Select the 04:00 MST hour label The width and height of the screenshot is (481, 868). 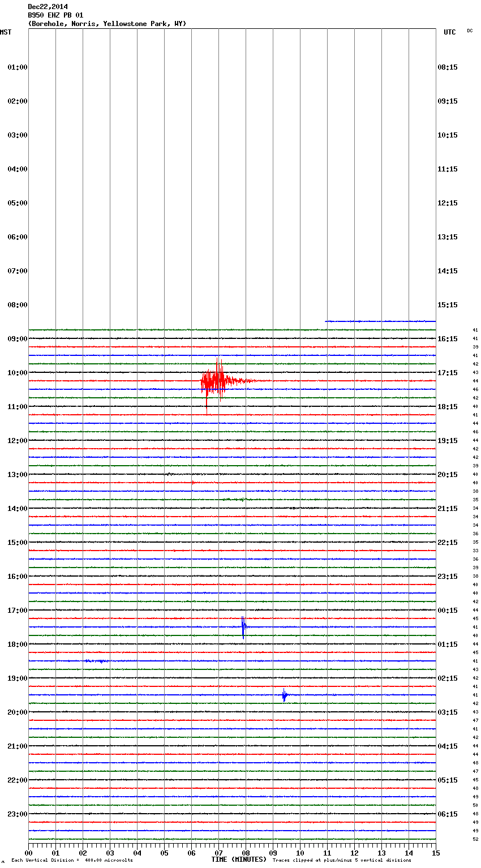click(18, 169)
